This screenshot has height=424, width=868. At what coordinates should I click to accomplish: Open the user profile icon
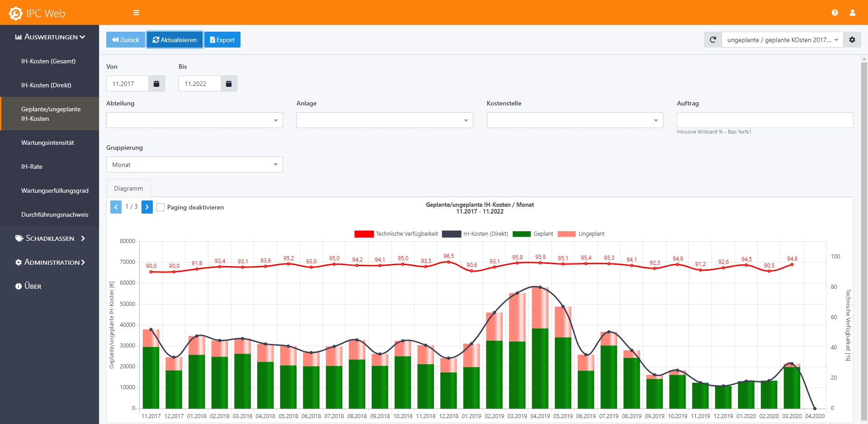852,13
